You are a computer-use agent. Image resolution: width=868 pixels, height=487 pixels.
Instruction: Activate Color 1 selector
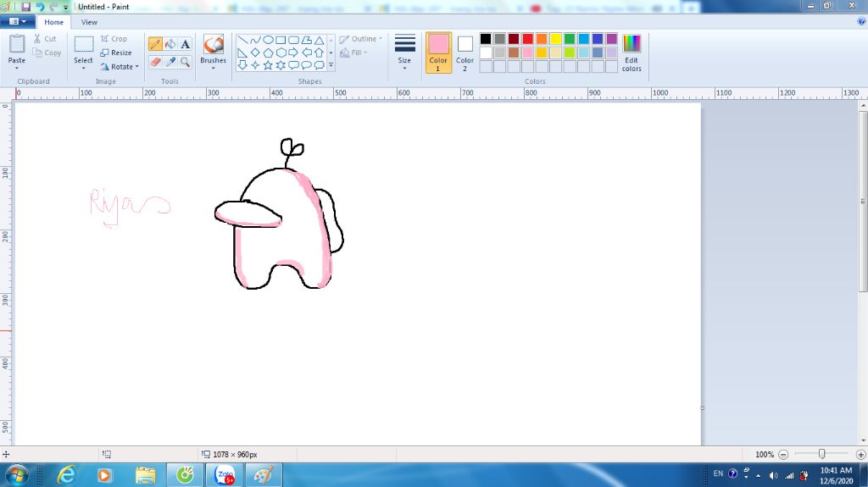coord(438,53)
